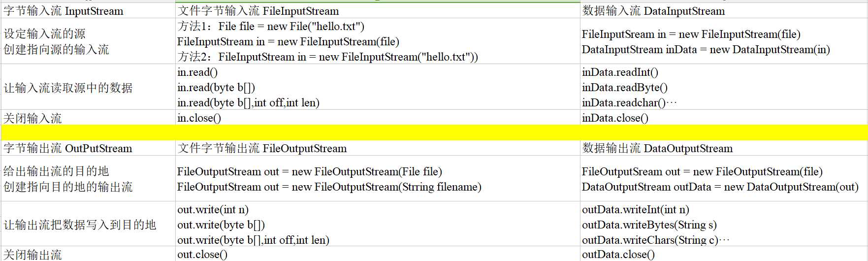Click the cell with new File("hello.txt")
The image size is (868, 261).
[378, 41]
